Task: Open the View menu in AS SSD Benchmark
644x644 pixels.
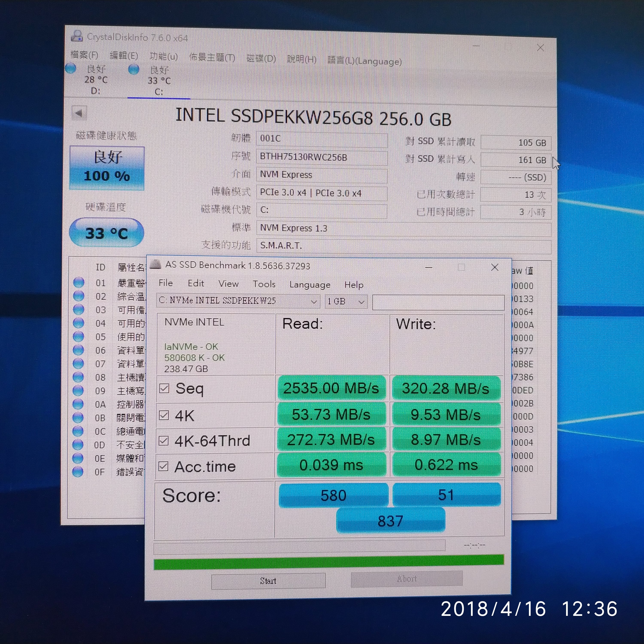Action: coord(228,284)
